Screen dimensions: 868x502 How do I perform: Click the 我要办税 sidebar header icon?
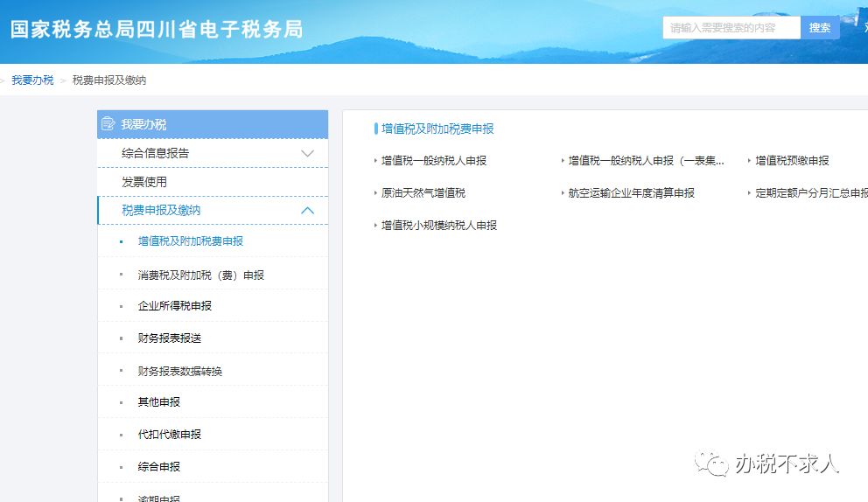pyautogui.click(x=108, y=124)
